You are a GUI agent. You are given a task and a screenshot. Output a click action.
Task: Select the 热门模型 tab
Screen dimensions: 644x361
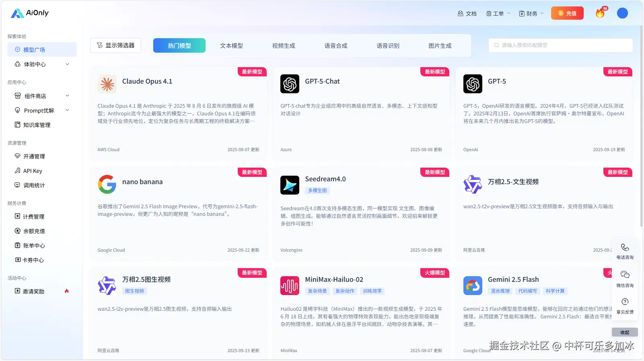179,45
